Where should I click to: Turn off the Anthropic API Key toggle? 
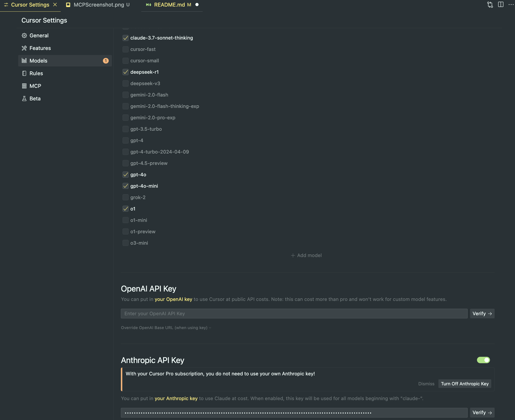click(x=483, y=360)
